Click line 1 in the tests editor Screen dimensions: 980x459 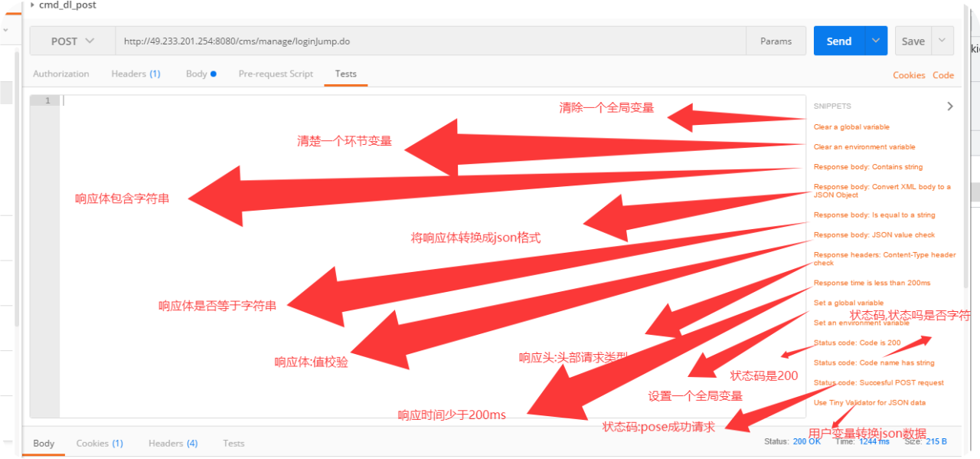433,100
